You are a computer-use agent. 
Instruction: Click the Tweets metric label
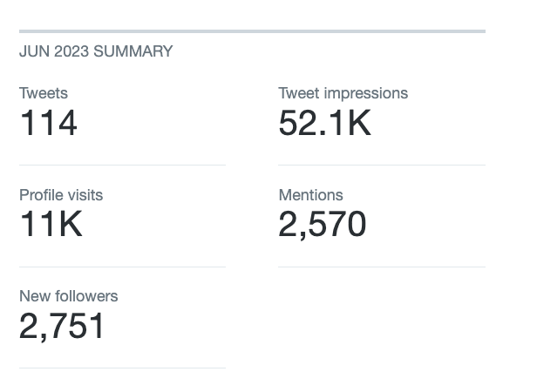(x=44, y=93)
